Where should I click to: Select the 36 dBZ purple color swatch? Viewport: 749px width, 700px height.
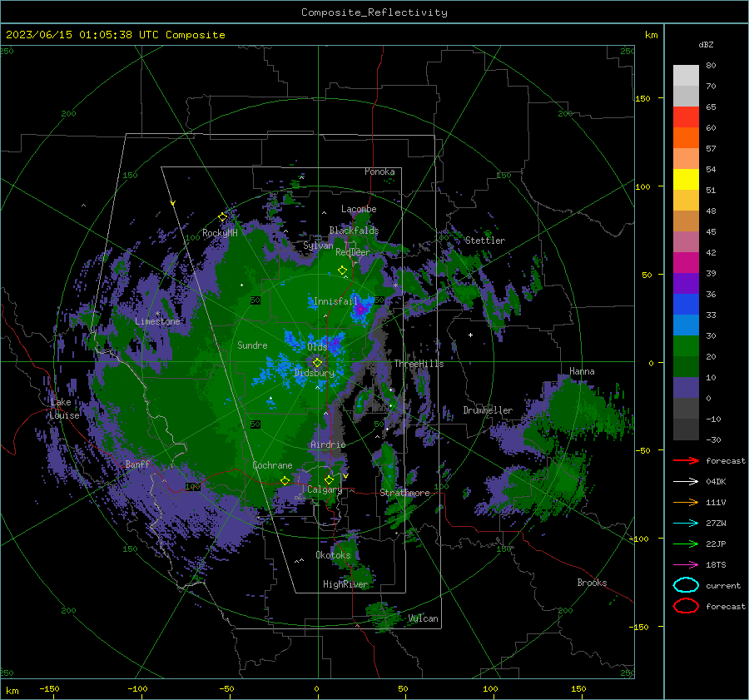tap(686, 283)
